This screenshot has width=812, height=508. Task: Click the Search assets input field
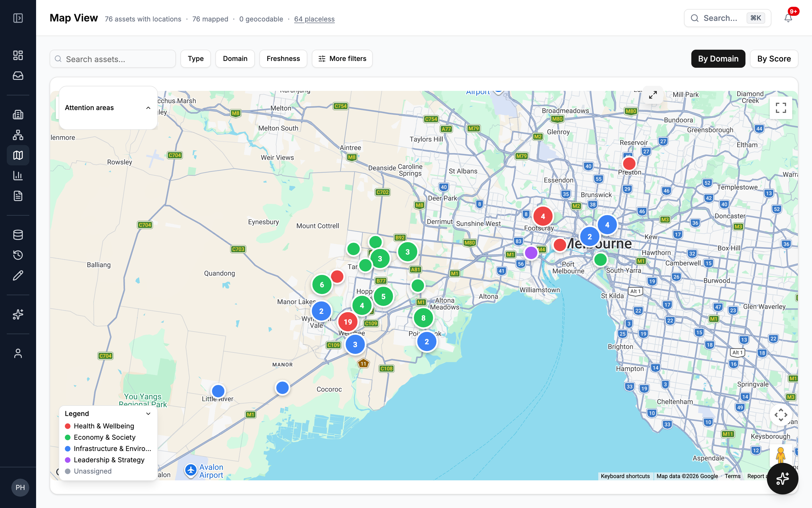click(x=113, y=59)
